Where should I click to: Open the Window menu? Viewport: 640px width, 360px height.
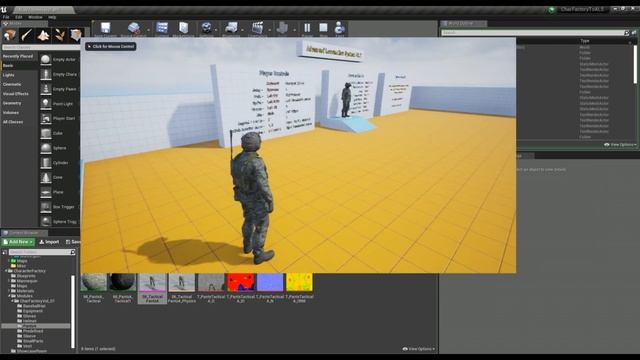[x=35, y=17]
